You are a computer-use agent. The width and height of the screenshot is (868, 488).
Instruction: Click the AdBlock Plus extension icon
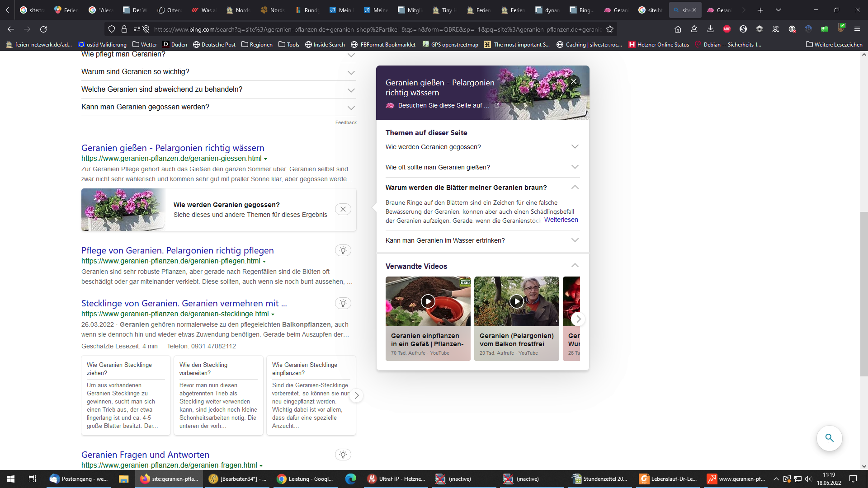click(726, 29)
